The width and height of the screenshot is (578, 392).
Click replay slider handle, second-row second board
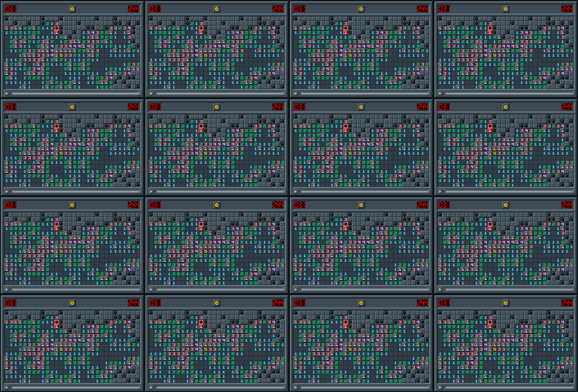pyautogui.click(x=284, y=191)
